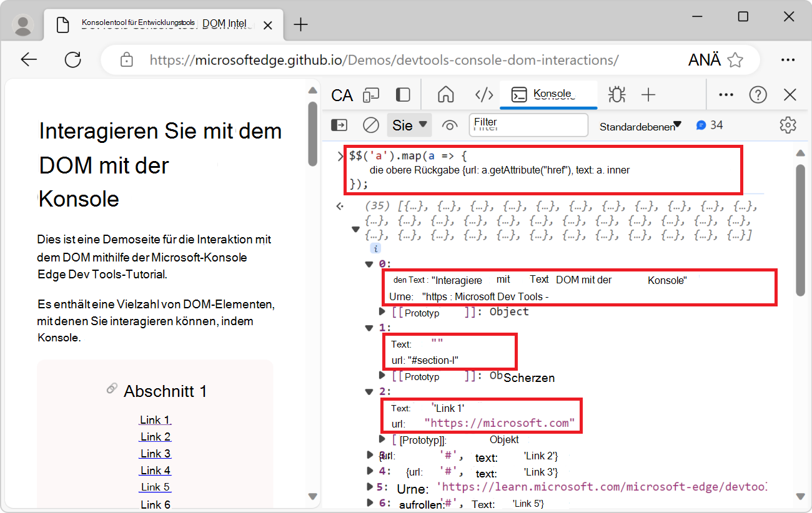Create a live expression with the eye icon

tap(450, 125)
